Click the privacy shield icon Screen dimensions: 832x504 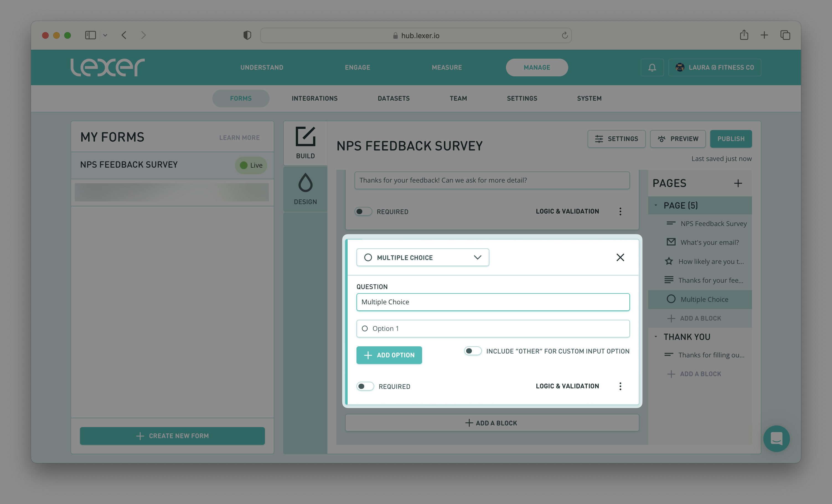pos(247,35)
